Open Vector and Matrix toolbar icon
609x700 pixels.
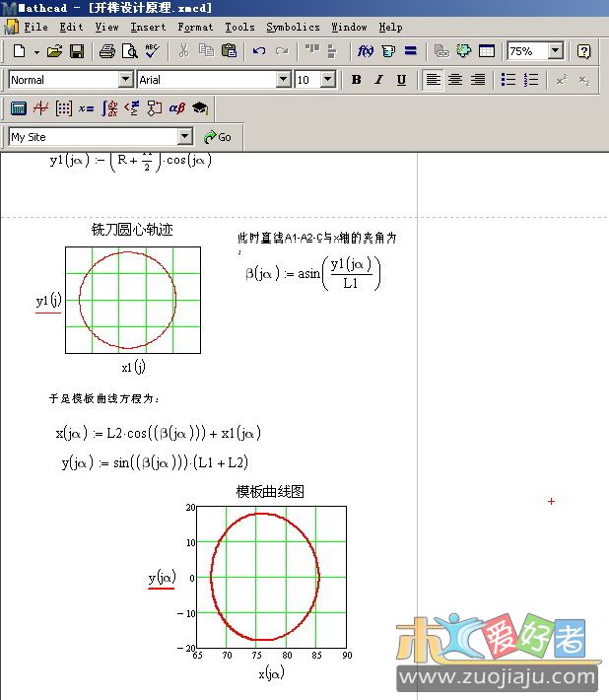(x=63, y=108)
